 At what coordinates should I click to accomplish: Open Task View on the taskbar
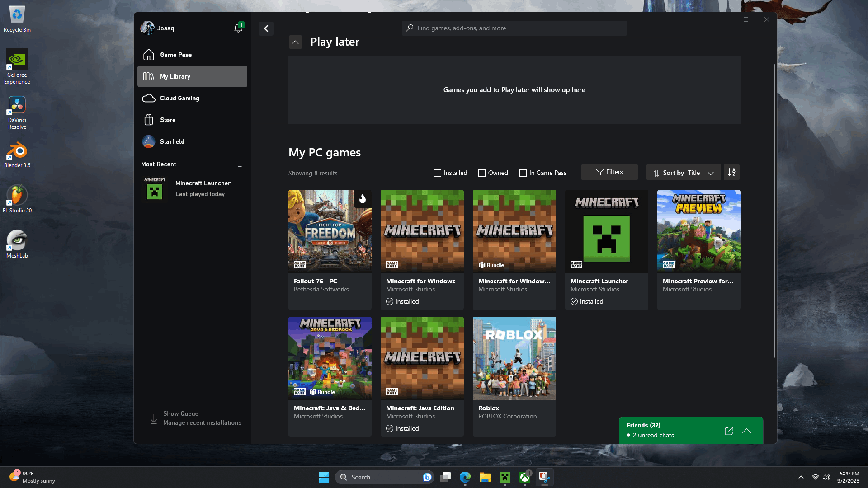pos(445,477)
